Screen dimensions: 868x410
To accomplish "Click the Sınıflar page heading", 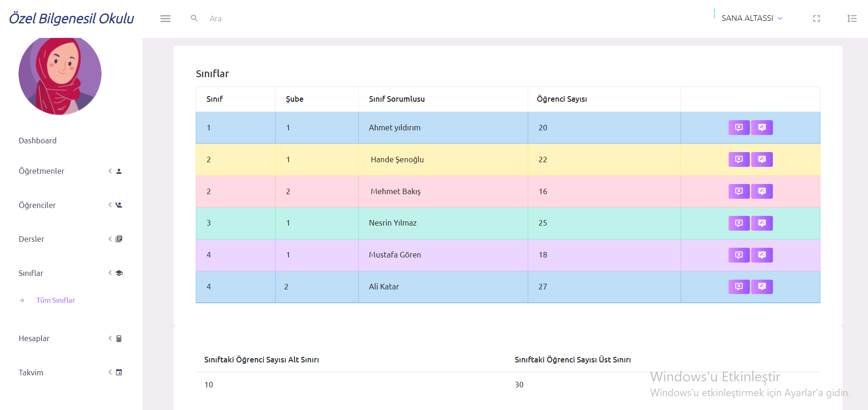I will click(x=212, y=73).
